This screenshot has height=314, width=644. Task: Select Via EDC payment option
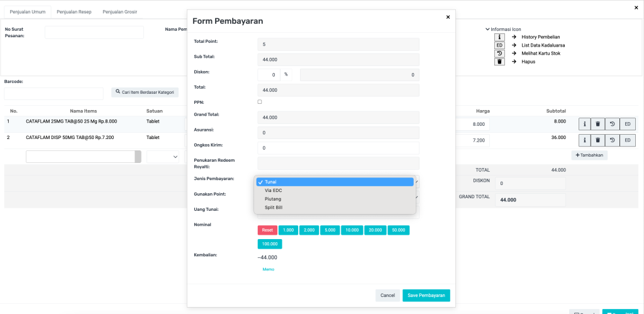point(273,191)
